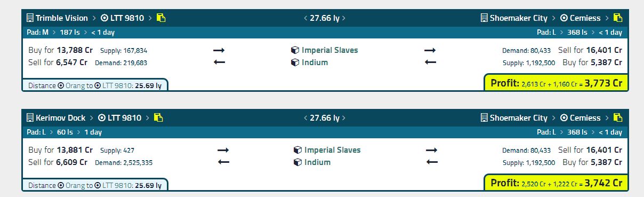Click the Trimble Vision station icon
644x197 pixels.
click(x=30, y=18)
